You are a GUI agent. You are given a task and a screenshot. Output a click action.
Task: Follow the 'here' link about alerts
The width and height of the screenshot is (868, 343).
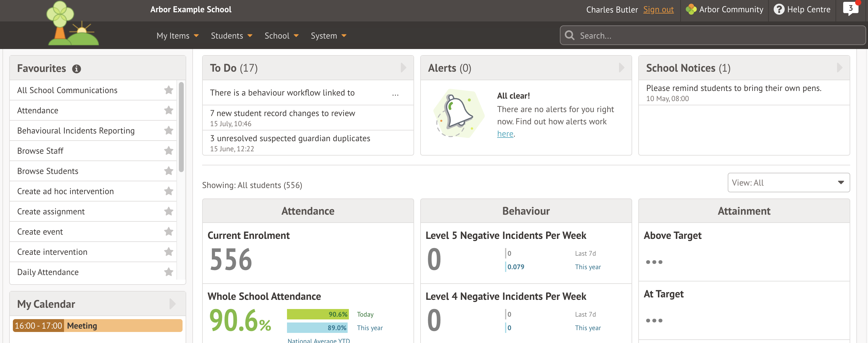coord(505,134)
